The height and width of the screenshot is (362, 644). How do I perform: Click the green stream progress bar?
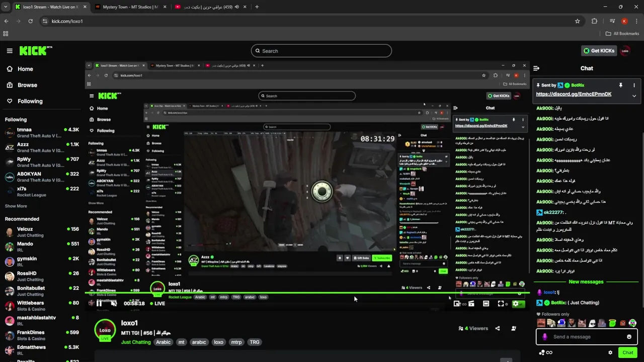pyautogui.click(x=307, y=293)
